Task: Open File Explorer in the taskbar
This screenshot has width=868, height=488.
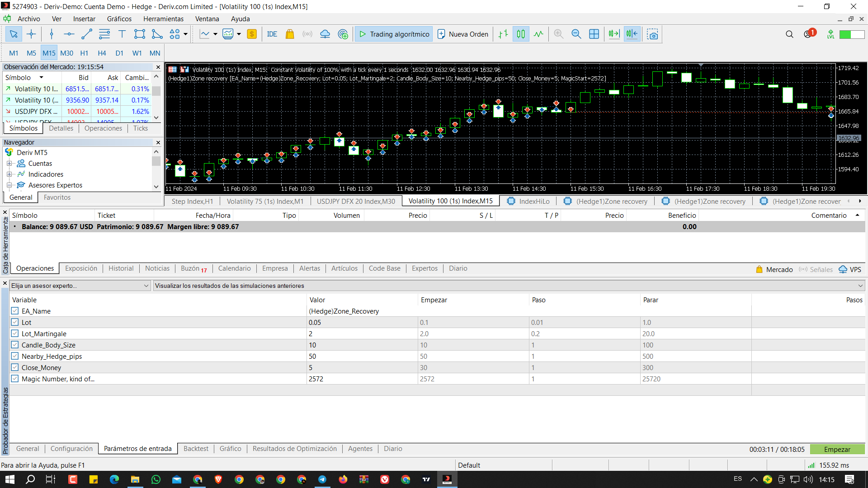Action: click(x=135, y=479)
